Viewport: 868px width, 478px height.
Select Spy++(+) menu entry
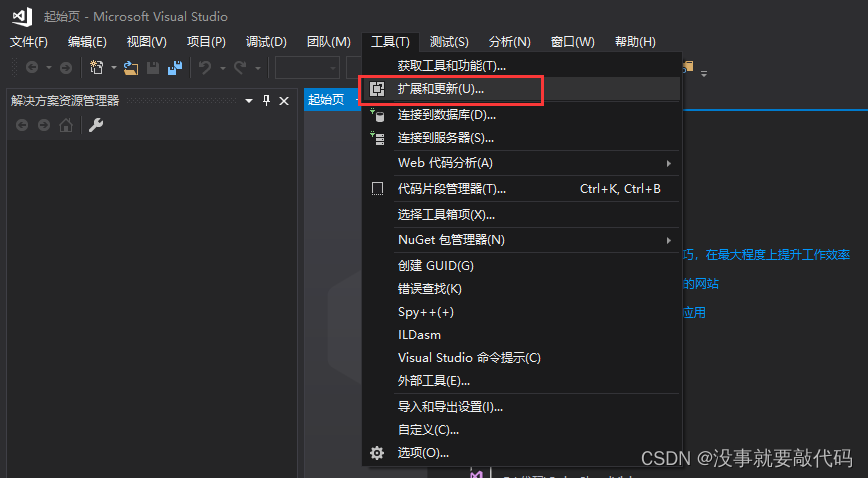(x=522, y=312)
